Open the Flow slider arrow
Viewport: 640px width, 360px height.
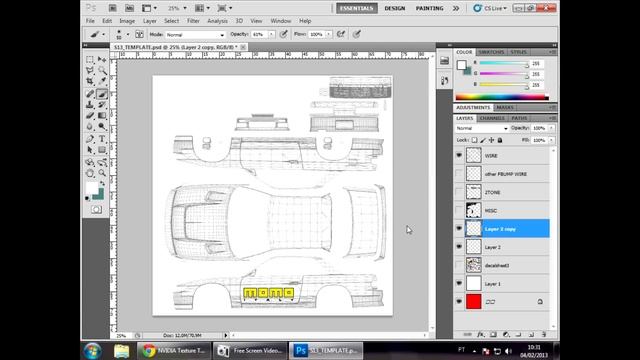point(328,35)
